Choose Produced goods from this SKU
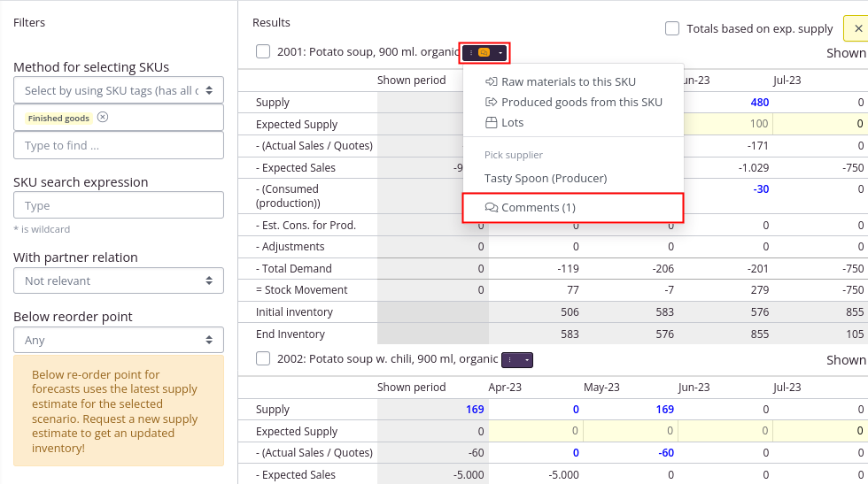 tap(581, 102)
